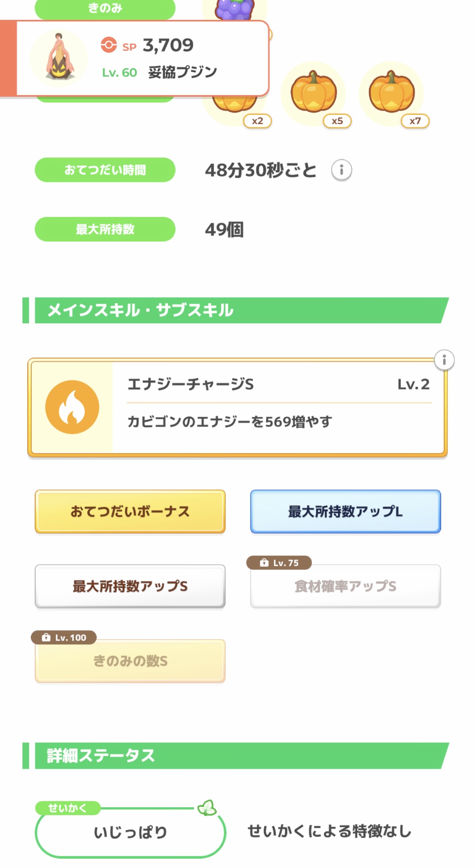Viewport: 475px width, 868px height.
Task: Tap the info icon beside おてつだい時間
Action: pyautogui.click(x=341, y=170)
